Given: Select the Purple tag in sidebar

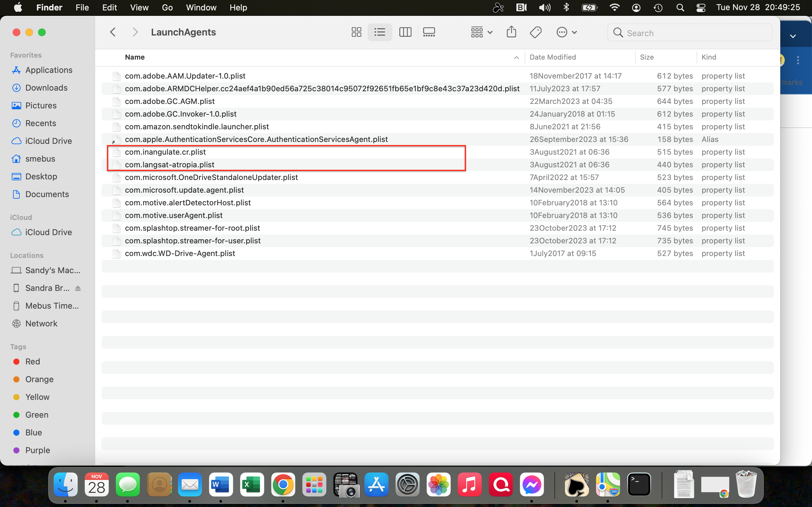Looking at the screenshot, I should [37, 450].
